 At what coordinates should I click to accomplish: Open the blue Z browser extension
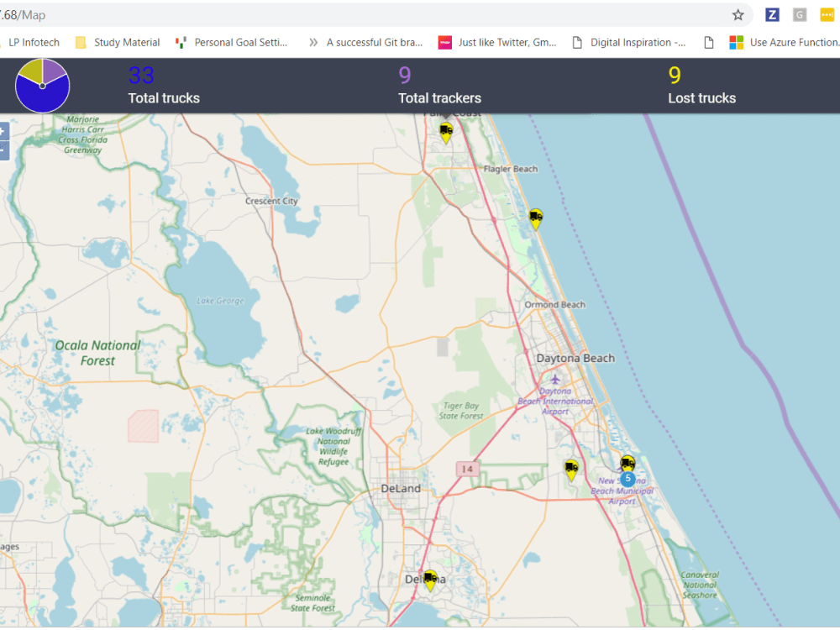[x=772, y=15]
